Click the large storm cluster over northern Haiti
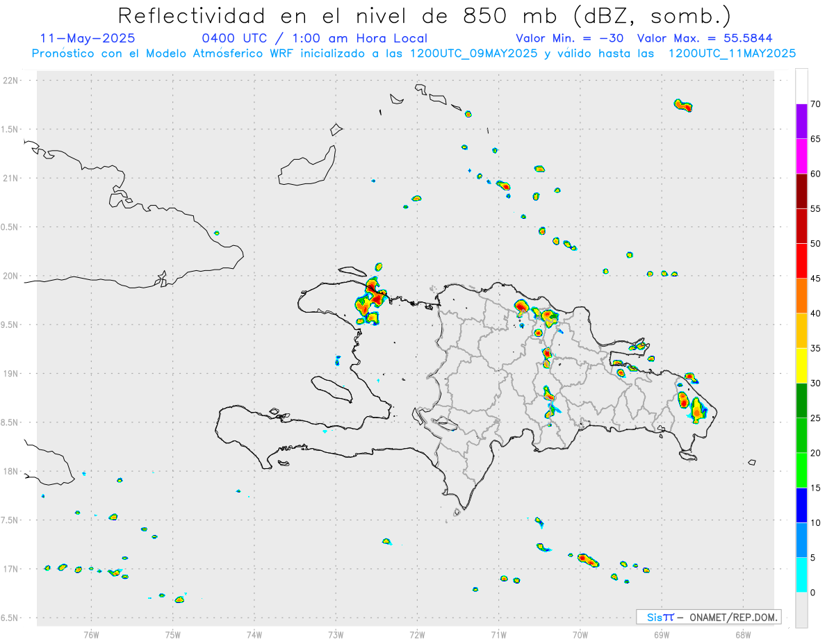 [x=371, y=302]
